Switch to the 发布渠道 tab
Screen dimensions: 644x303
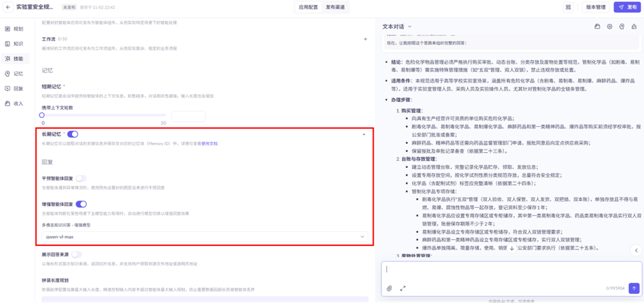(x=335, y=8)
